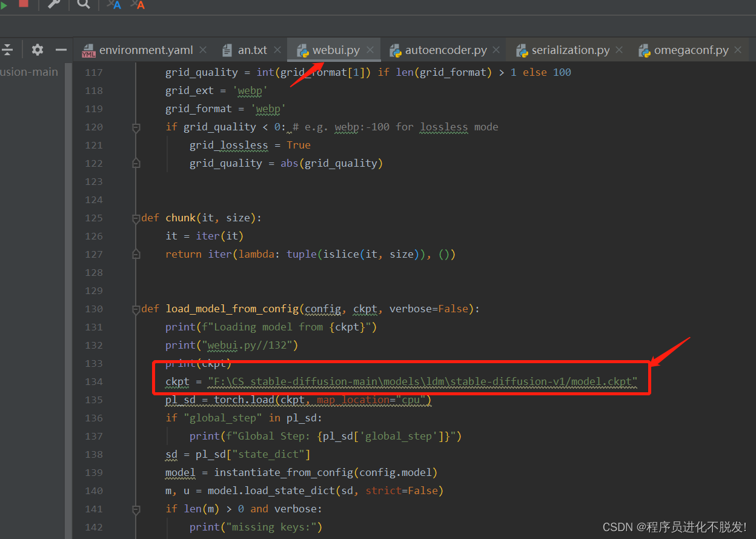Image resolution: width=756 pixels, height=539 pixels.
Task: Click the red Stop process icon
Action: click(x=24, y=2)
